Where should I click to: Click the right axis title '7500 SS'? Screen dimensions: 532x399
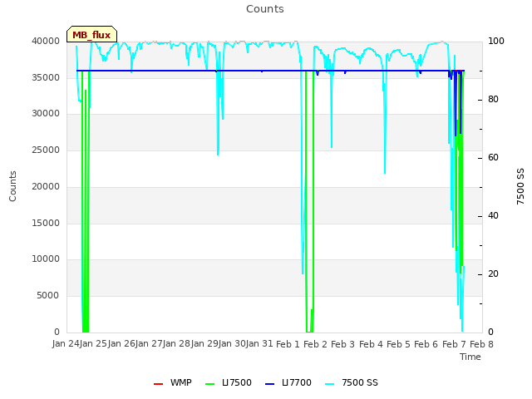pyautogui.click(x=520, y=186)
